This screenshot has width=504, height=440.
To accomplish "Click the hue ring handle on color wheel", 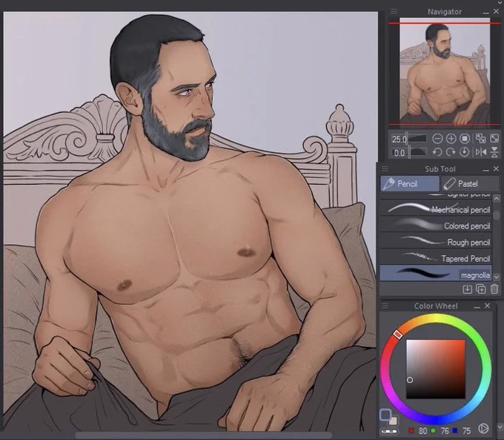I will click(x=398, y=334).
